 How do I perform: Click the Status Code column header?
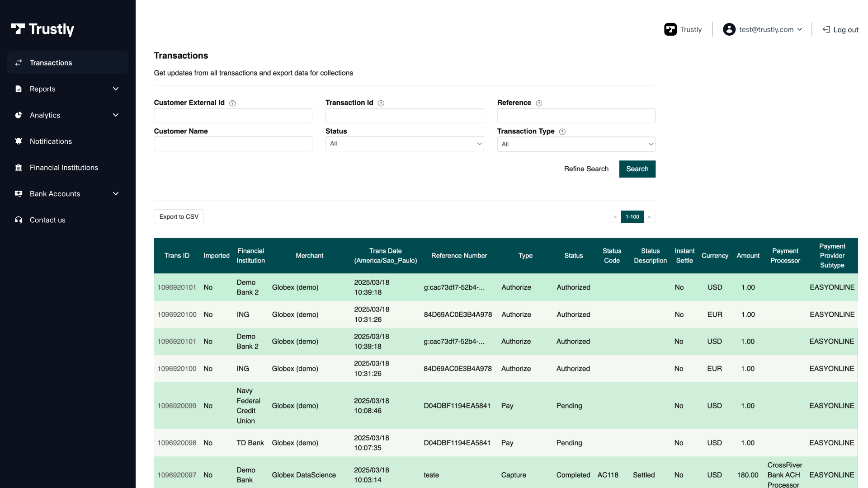[x=612, y=256]
